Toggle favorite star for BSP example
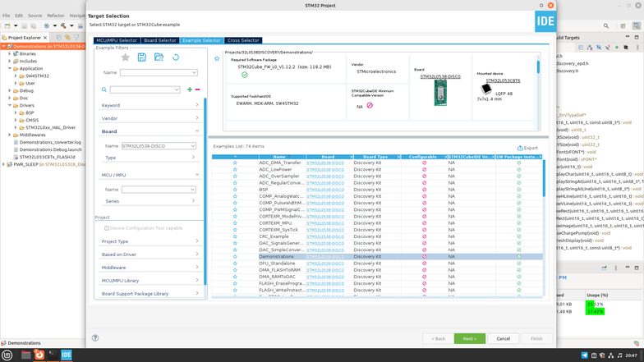Screen dimensions: 644x362 coord(235,190)
